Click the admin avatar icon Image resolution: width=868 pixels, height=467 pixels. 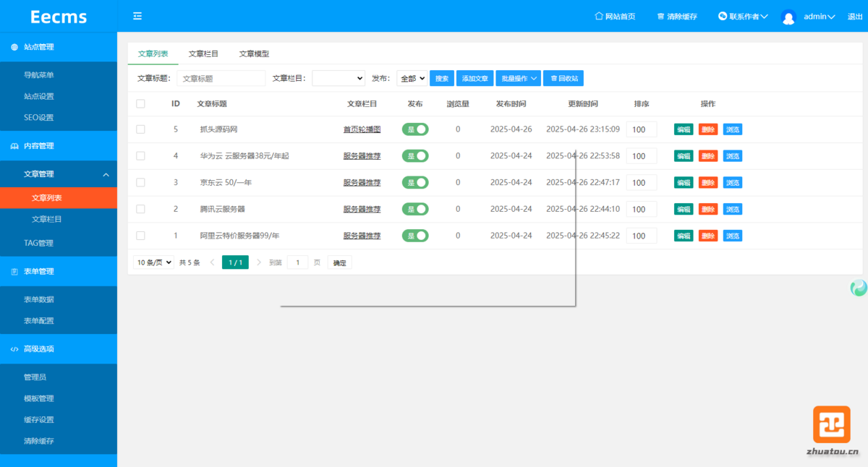point(788,17)
